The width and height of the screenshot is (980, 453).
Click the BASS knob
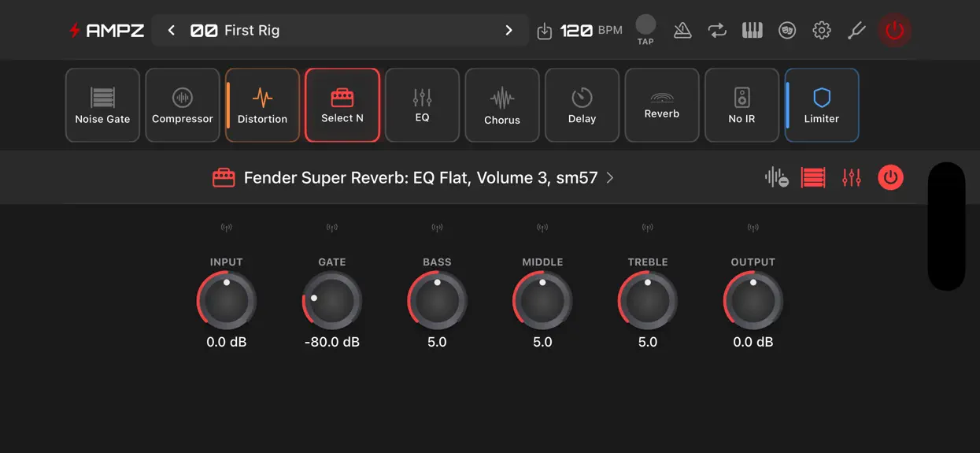coord(437,300)
